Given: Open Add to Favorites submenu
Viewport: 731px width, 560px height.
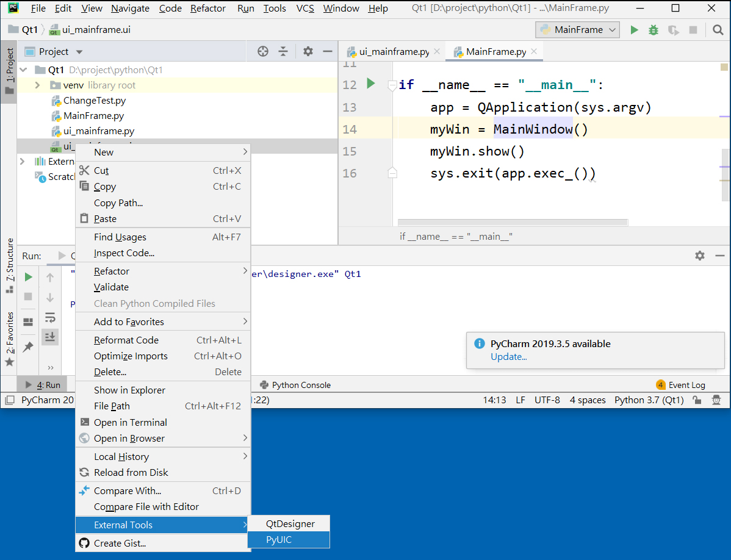Looking at the screenshot, I should coord(163,322).
